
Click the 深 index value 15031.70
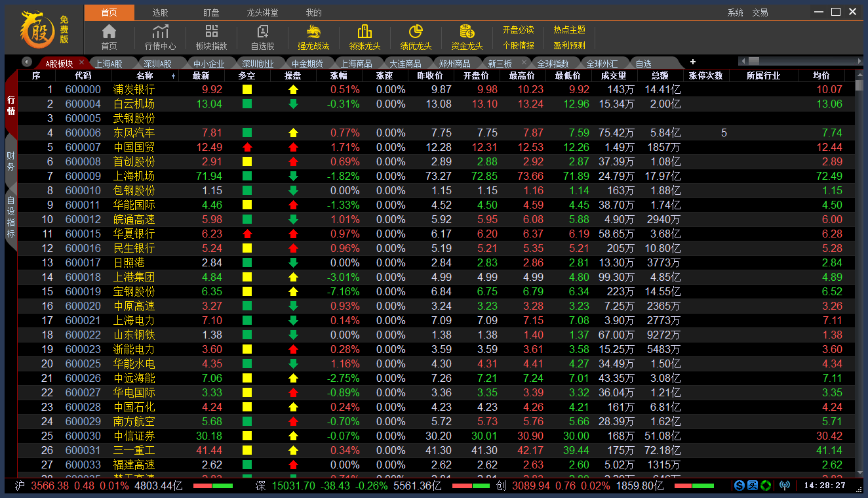click(294, 486)
